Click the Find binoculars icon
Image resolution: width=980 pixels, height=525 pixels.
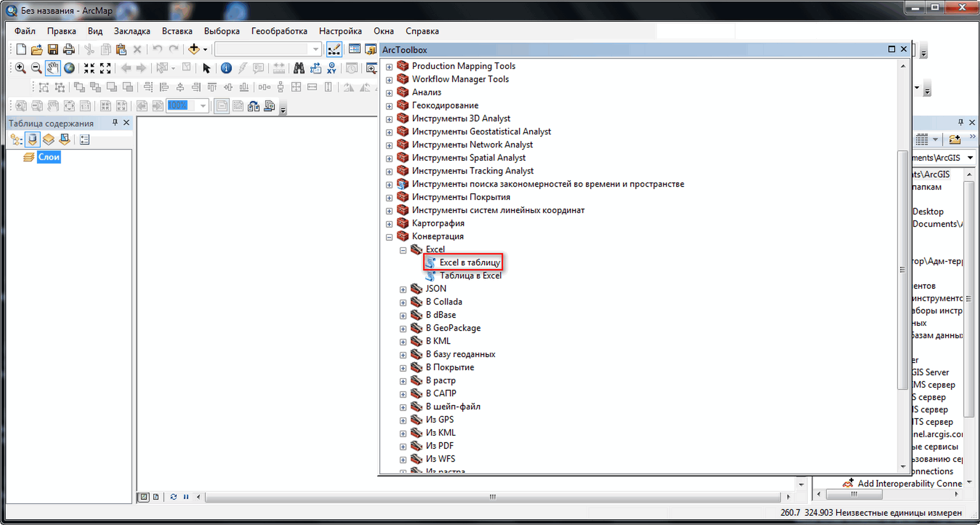[x=298, y=68]
